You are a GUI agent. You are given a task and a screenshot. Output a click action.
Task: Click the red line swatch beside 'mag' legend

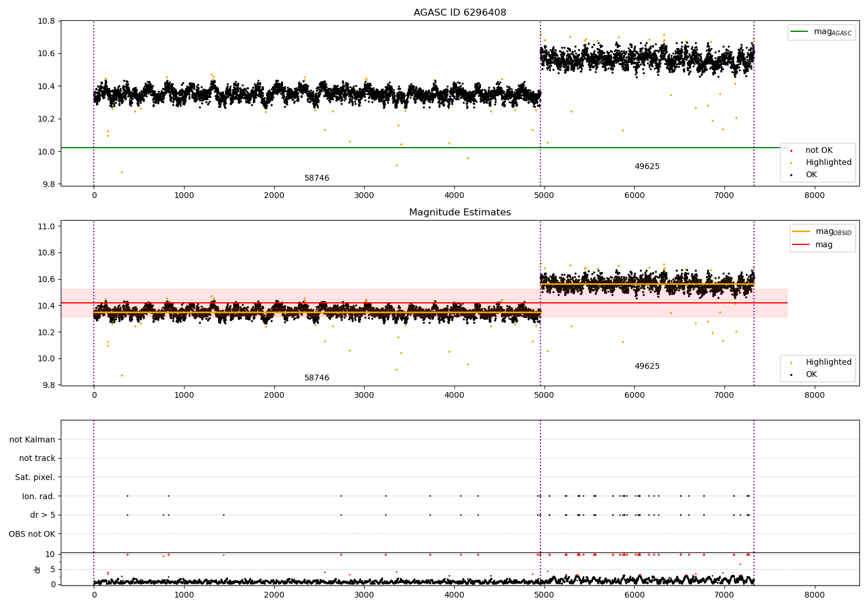[x=801, y=245]
